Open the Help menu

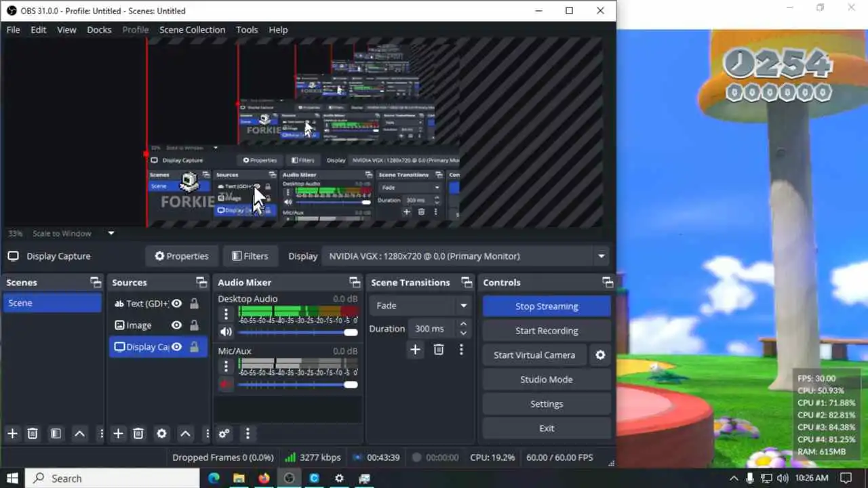[278, 30]
